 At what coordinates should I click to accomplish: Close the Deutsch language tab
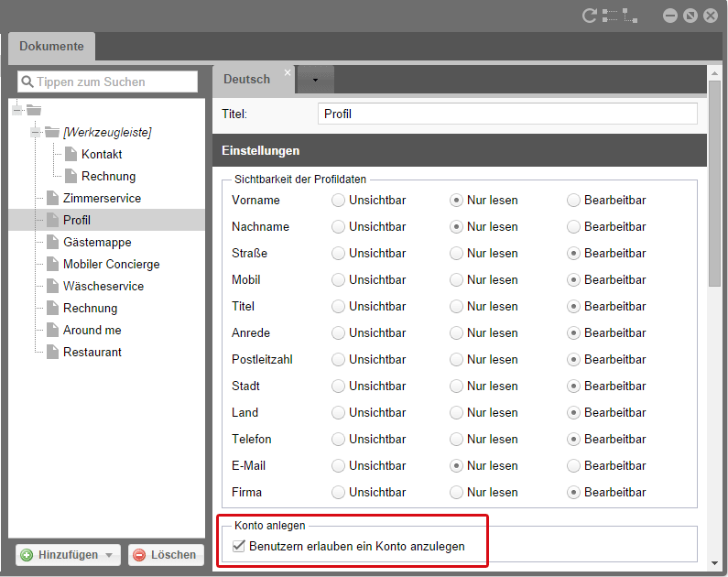click(288, 72)
